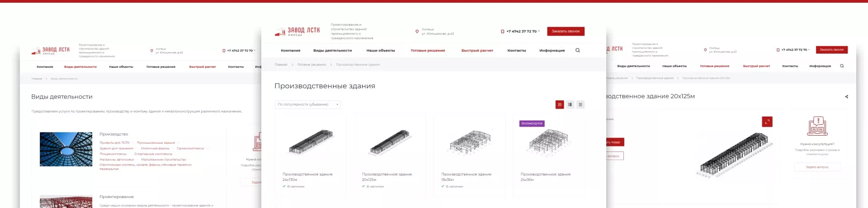Click Профиль для ЛСТК link
Image resolution: width=868 pixels, height=208 pixels.
(114, 143)
